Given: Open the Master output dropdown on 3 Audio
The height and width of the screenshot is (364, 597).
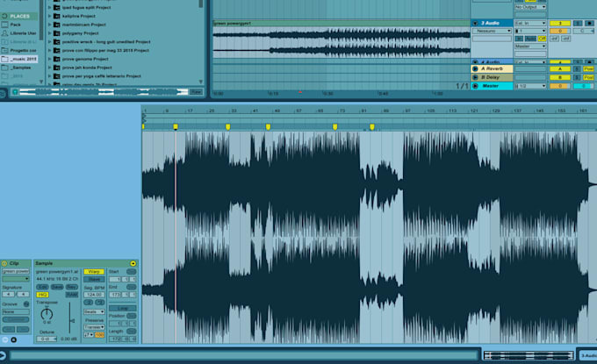Looking at the screenshot, I should [530, 46].
